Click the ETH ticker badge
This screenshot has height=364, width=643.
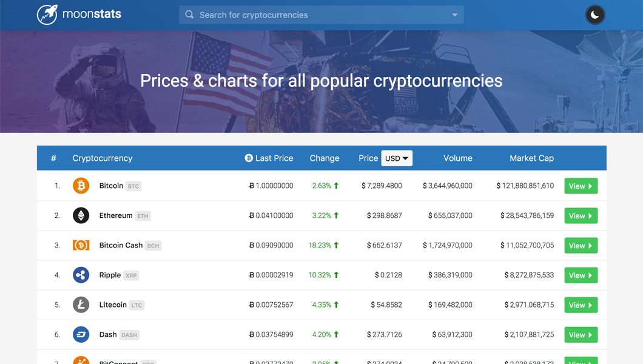tap(143, 216)
